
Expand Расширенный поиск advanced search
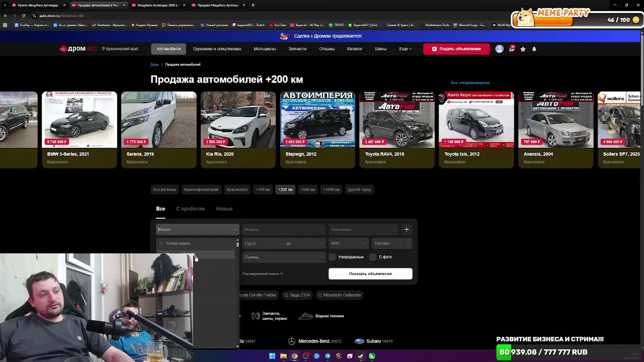point(263,274)
